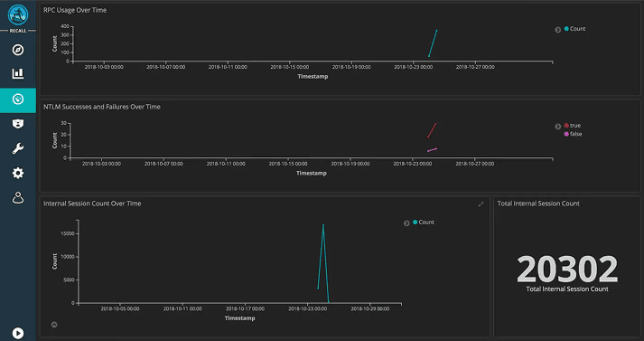Viewport: 644px width, 341px height.
Task: Toggle legend arrow on Internal Session chart
Action: [406, 223]
